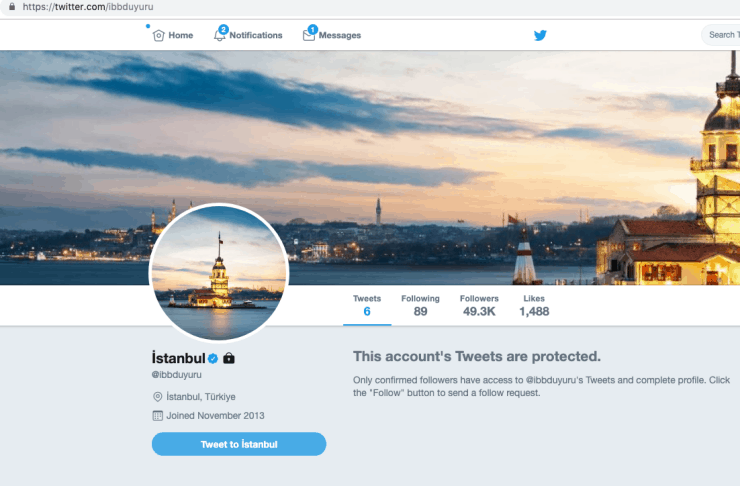The image size is (740, 486).
Task: Open the Messages envelope icon
Action: (x=309, y=35)
